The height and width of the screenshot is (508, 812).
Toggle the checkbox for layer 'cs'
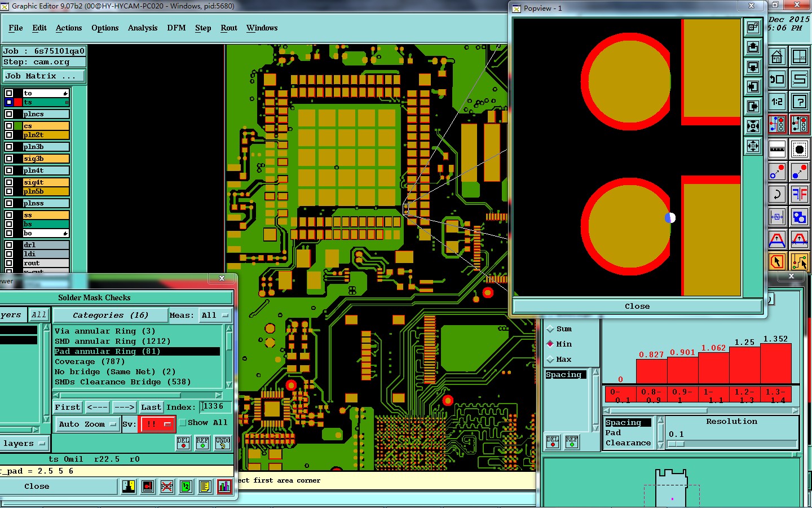(x=9, y=126)
